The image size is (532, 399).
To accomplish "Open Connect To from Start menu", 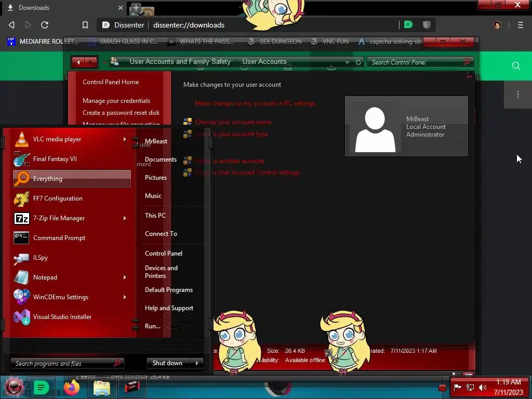I will pos(161,234).
